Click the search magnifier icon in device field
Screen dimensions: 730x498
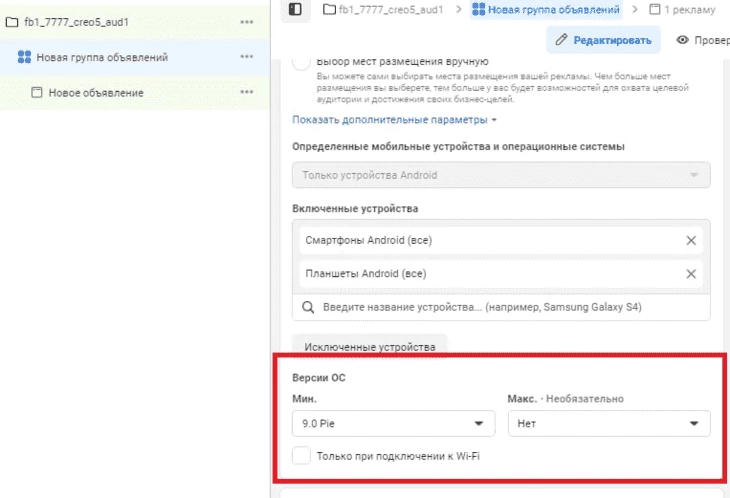pyautogui.click(x=308, y=307)
